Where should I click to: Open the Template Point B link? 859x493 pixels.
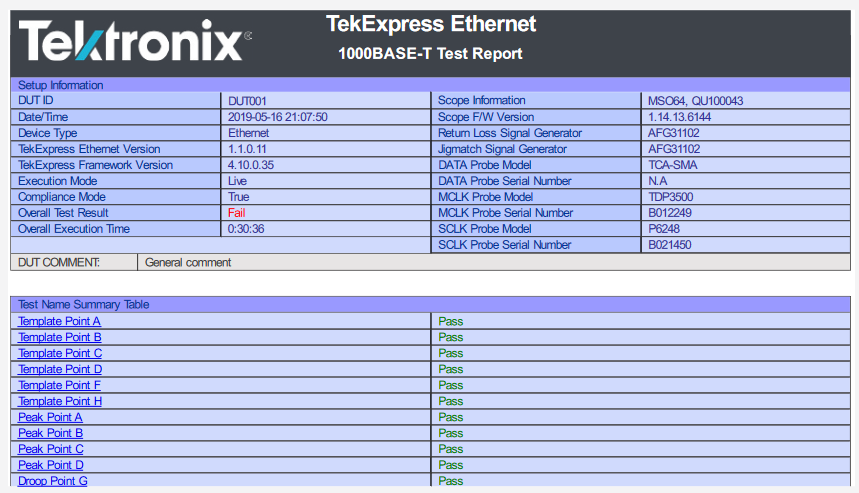pyautogui.click(x=59, y=338)
